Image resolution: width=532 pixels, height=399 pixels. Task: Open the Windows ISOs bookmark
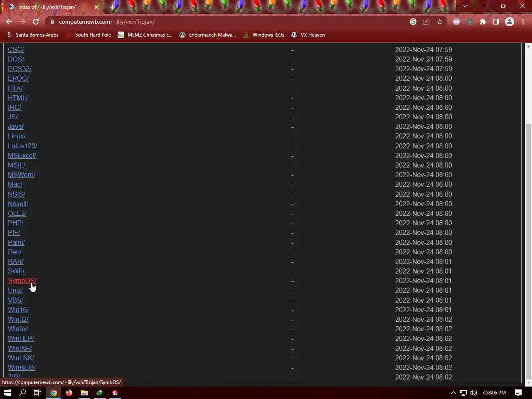(x=264, y=35)
